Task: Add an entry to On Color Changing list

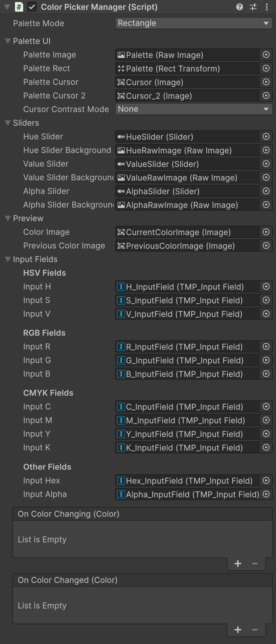Action: pyautogui.click(x=238, y=564)
